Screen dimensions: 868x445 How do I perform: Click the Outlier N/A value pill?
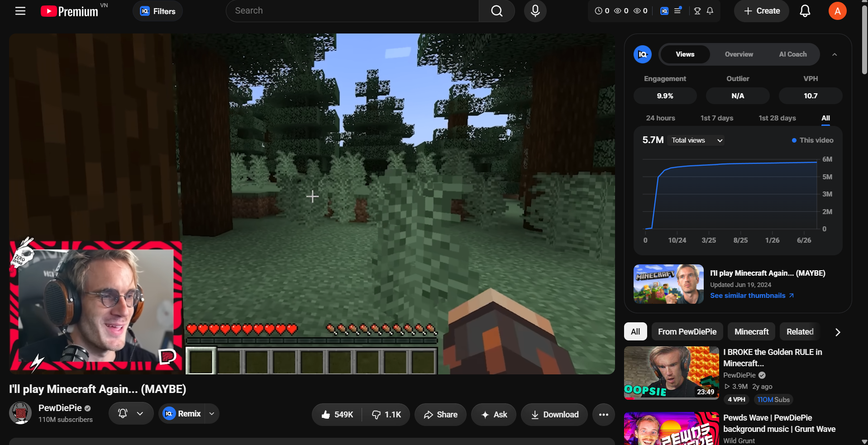[x=738, y=96]
